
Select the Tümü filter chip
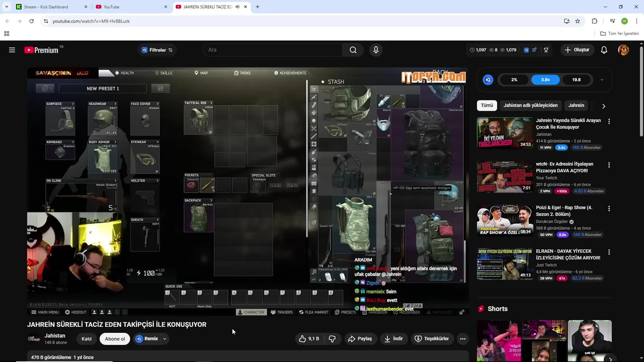(x=487, y=106)
